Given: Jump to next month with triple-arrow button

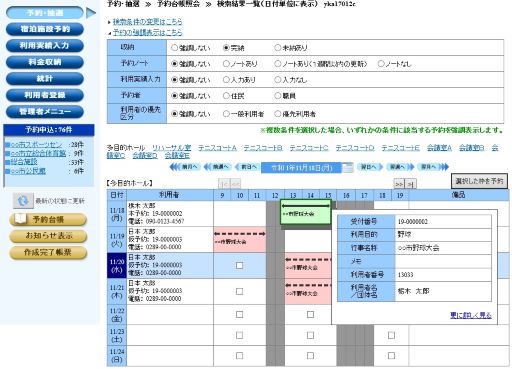Looking at the screenshot, I should [x=433, y=167].
